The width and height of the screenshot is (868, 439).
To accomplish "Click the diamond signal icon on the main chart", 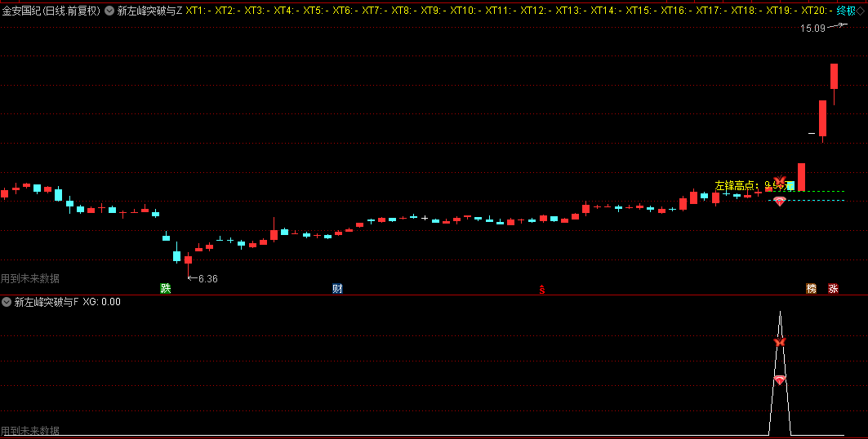I will [780, 202].
